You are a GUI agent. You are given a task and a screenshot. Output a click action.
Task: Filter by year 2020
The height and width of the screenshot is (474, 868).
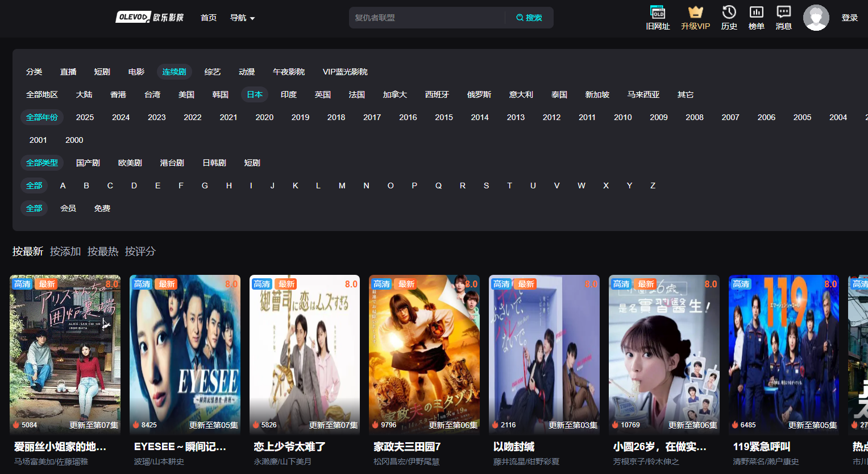tap(264, 117)
